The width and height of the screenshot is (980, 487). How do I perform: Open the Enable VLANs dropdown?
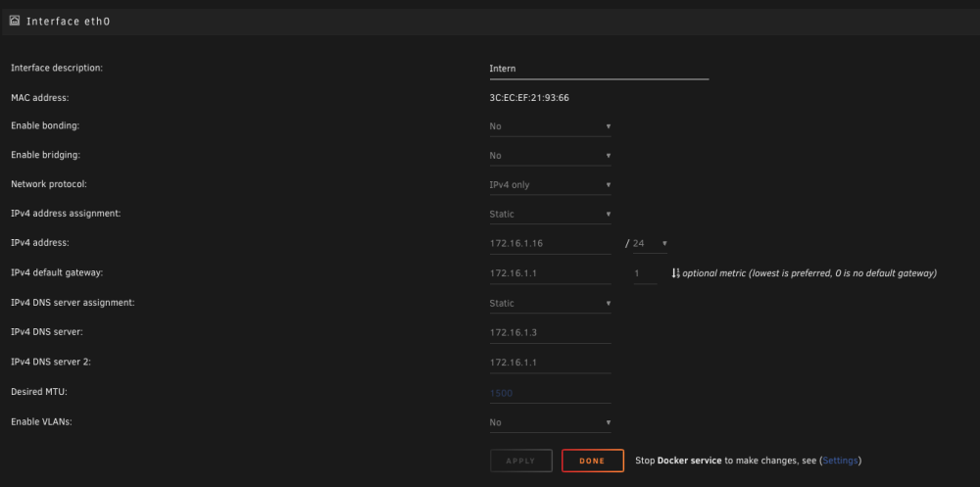point(550,422)
